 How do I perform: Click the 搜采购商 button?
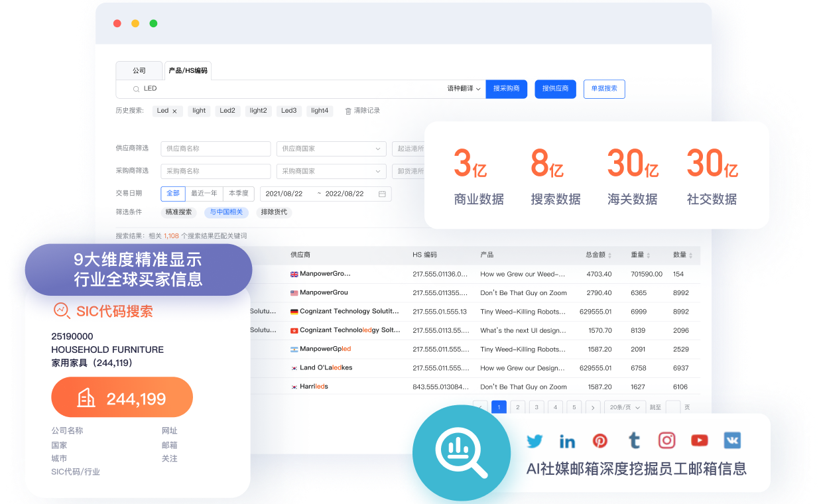pos(507,89)
